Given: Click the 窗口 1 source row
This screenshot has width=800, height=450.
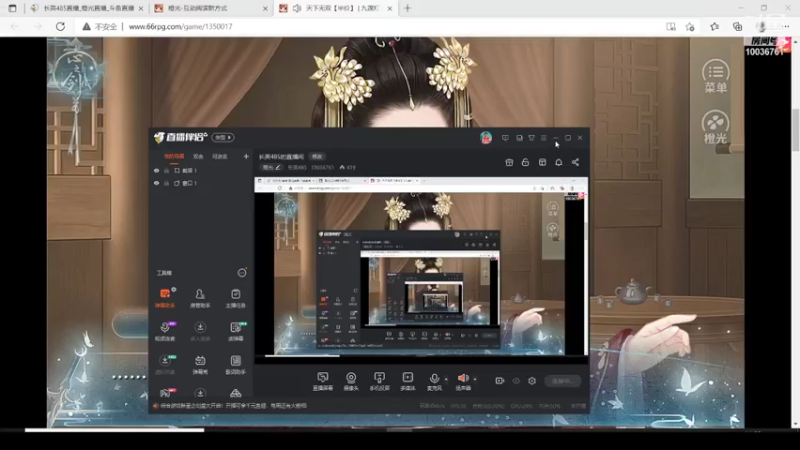Looking at the screenshot, I should click(202, 183).
